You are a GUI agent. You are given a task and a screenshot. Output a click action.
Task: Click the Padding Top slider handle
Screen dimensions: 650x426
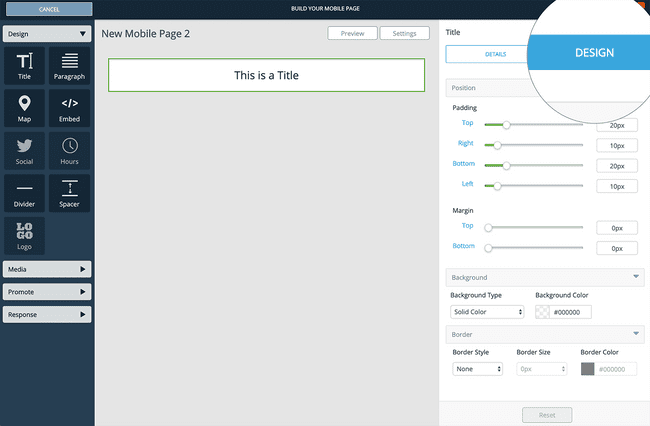pos(506,125)
